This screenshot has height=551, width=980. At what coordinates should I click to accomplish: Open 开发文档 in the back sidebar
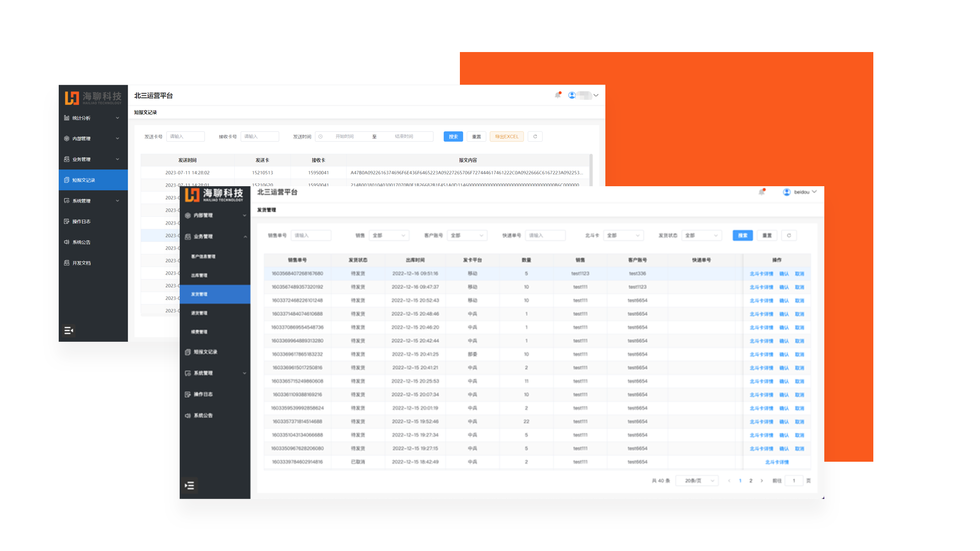coord(81,263)
